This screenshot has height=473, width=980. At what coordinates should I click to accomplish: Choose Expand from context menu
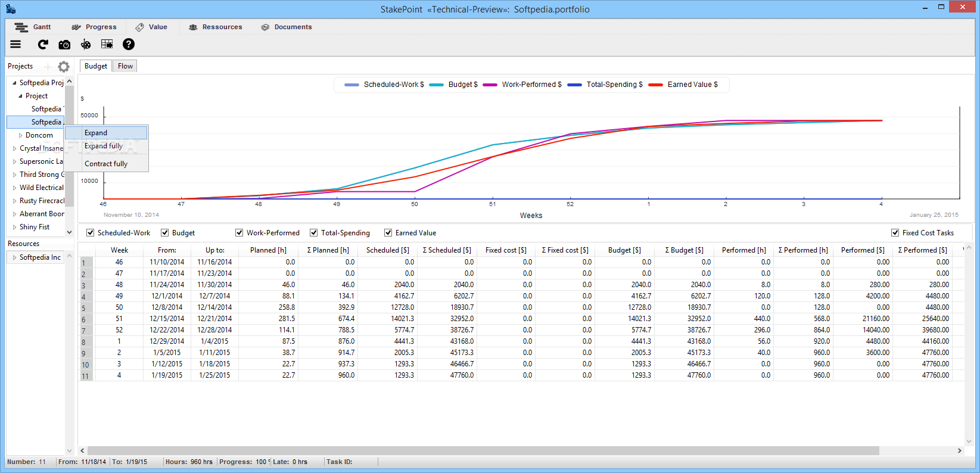click(106, 133)
